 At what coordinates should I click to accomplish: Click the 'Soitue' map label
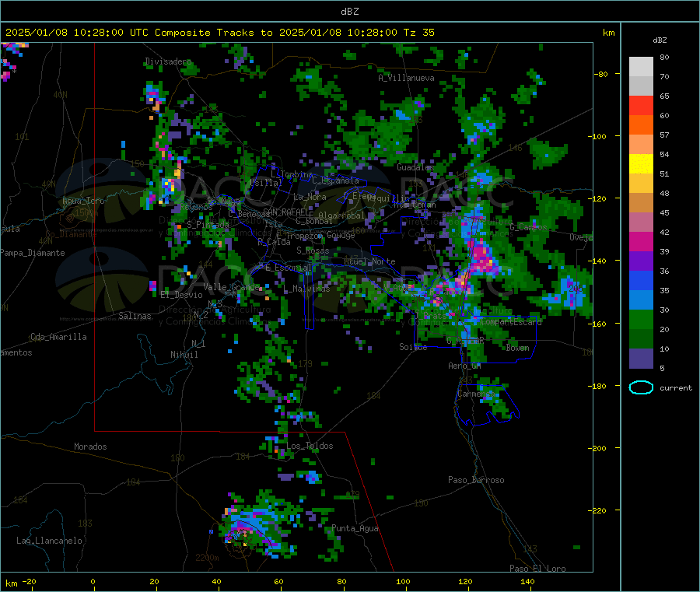point(413,347)
